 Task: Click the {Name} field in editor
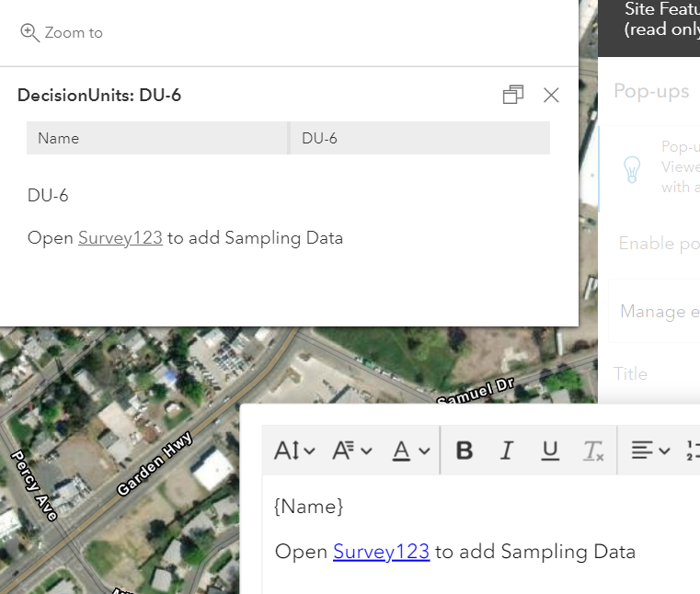pos(309,506)
